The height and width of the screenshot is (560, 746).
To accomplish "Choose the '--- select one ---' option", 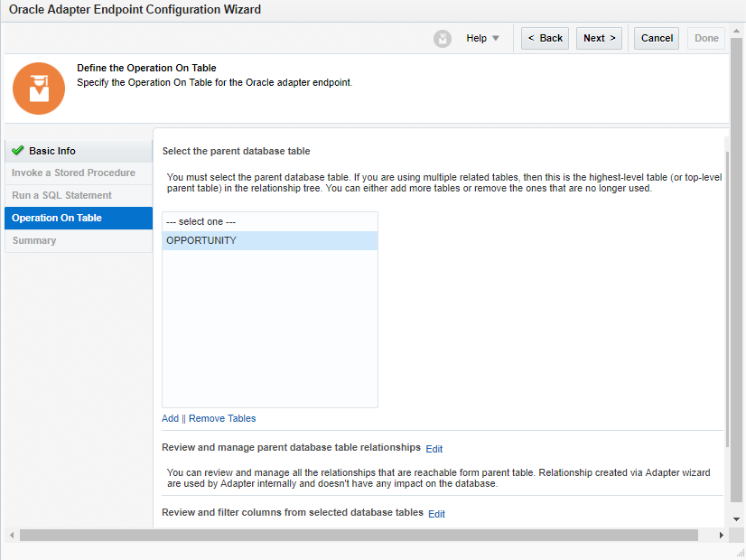I will pos(269,221).
